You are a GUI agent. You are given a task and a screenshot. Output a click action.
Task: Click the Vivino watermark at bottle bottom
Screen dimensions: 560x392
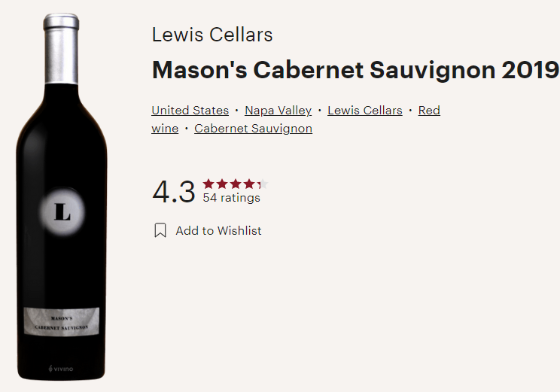[61, 369]
